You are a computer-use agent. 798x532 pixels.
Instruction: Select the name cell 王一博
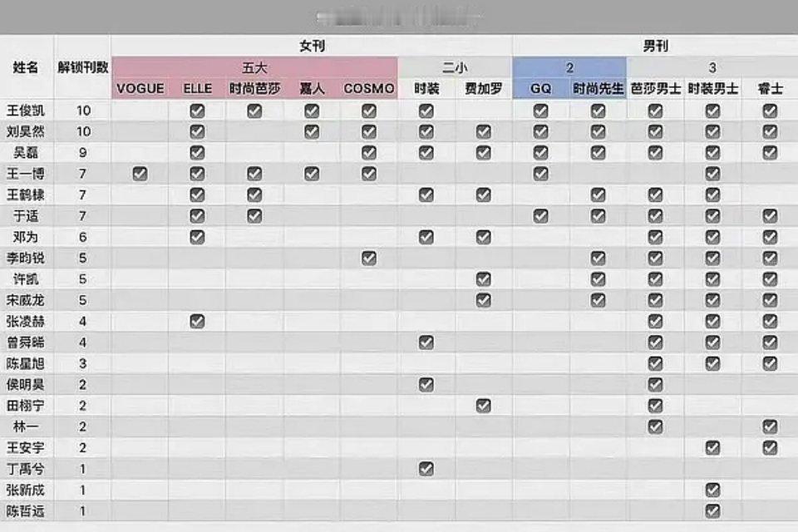click(26, 174)
